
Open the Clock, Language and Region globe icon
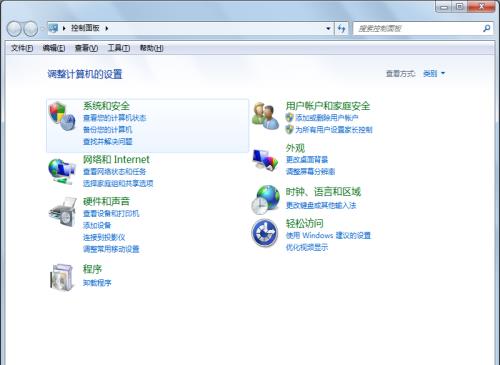(265, 199)
